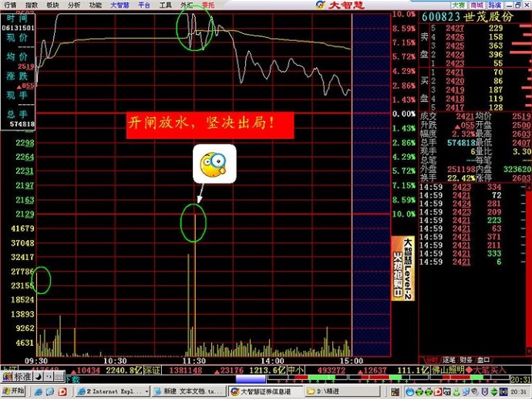This screenshot has width=532, height=399.
Task: Open the 行情 menu
Action: click(x=10, y=5)
